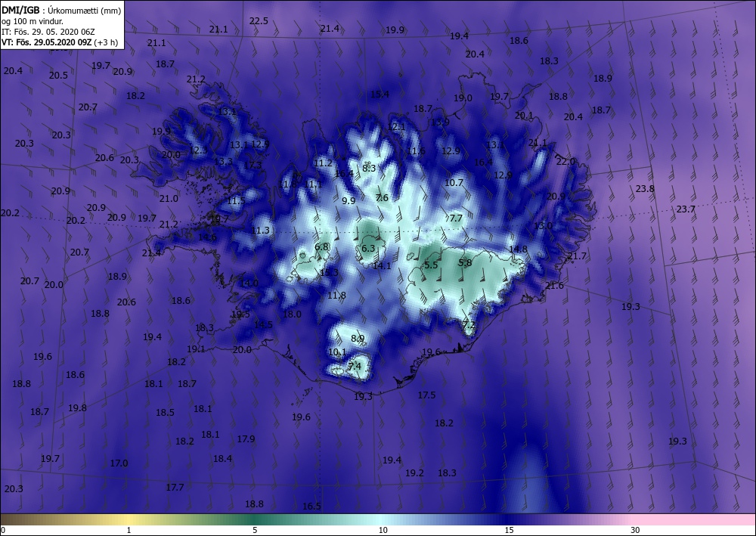This screenshot has height=536, width=756.
Task: Click the 18.0 value in southwest Iceland
Action: click(292, 314)
